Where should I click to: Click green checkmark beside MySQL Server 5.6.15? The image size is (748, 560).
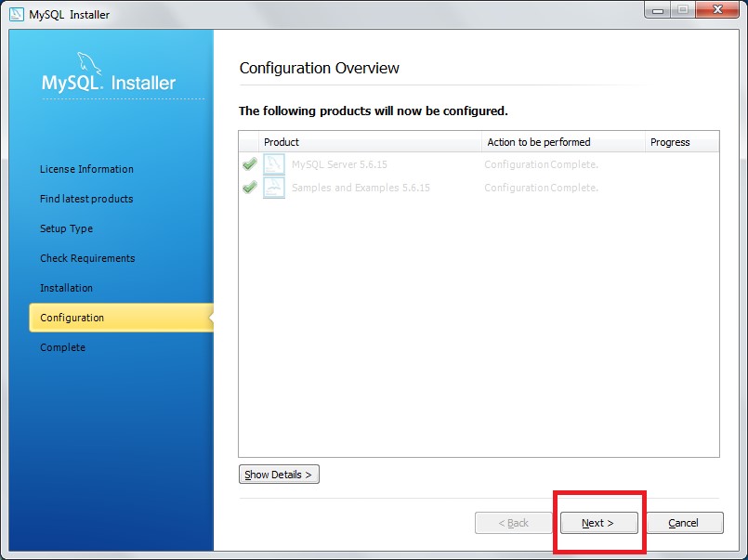coord(250,164)
